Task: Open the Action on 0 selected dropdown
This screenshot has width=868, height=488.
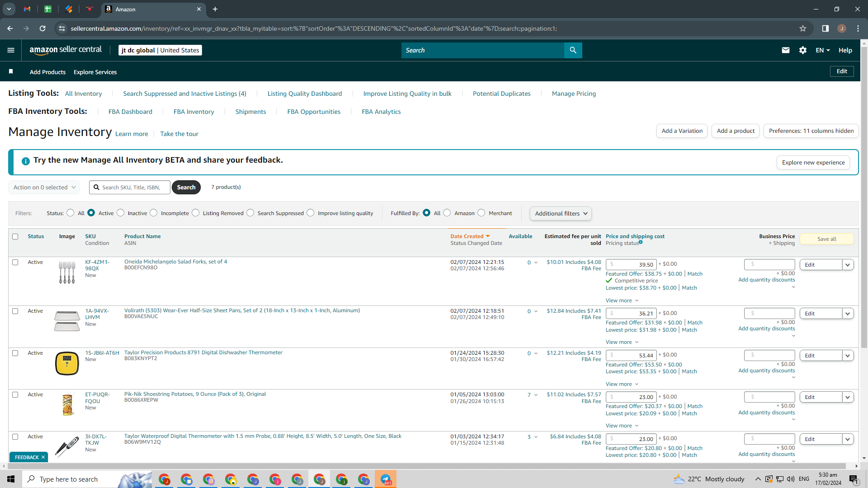Action: [x=44, y=187]
